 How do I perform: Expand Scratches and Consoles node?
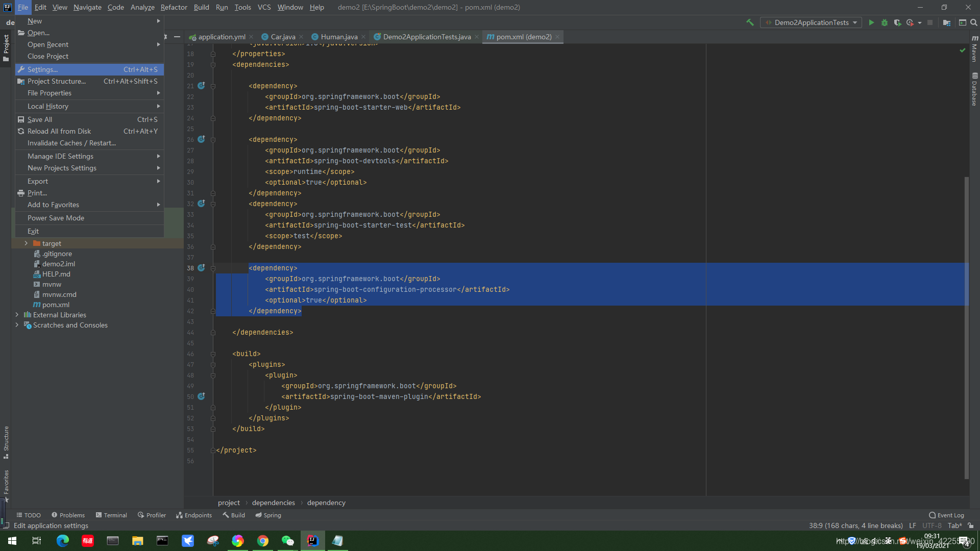click(x=17, y=325)
